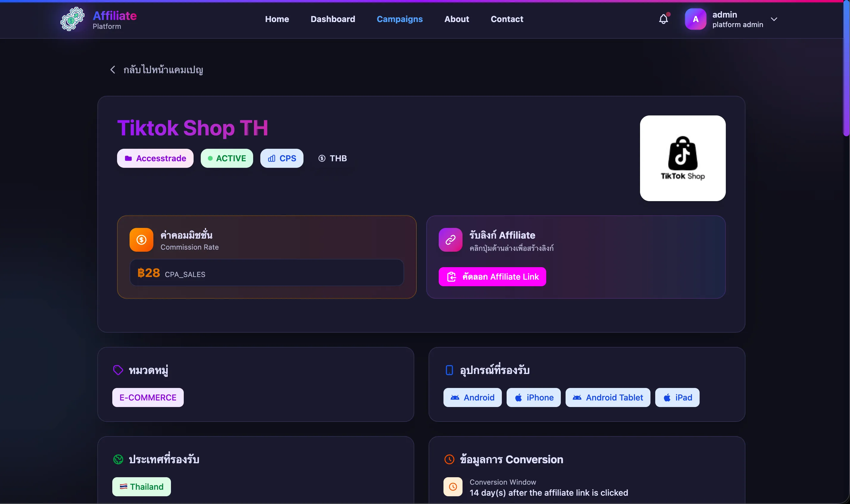850x504 pixels.
Task: Open the Dashboard nav item
Action: (x=333, y=19)
